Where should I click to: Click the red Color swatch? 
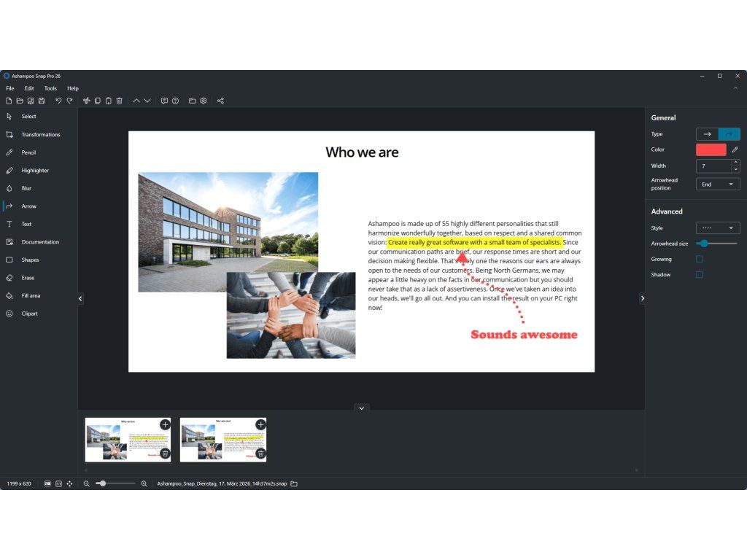tap(711, 149)
